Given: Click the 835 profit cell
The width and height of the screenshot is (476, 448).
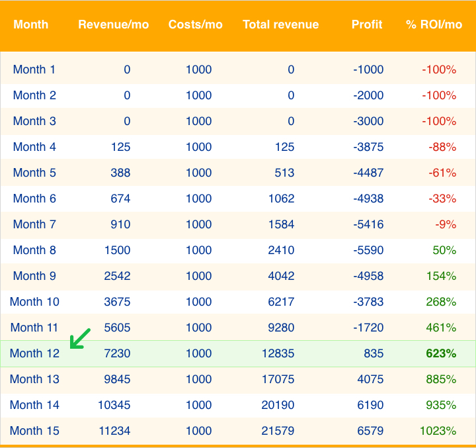Looking at the screenshot, I should tap(373, 353).
